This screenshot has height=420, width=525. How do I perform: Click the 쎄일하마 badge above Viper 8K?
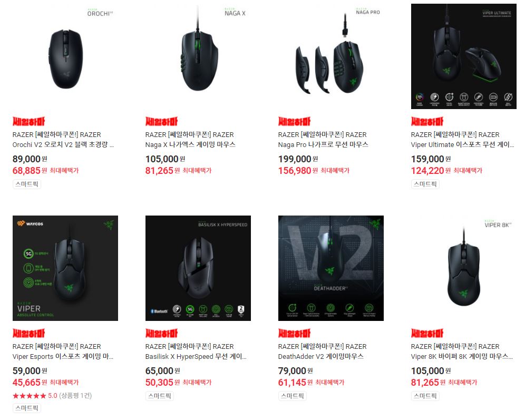(x=427, y=333)
